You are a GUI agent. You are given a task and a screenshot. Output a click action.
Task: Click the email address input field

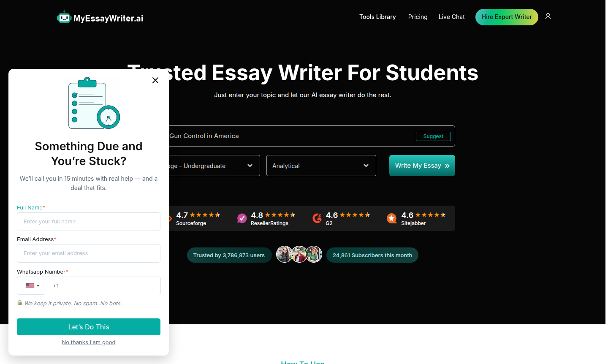coord(88,253)
